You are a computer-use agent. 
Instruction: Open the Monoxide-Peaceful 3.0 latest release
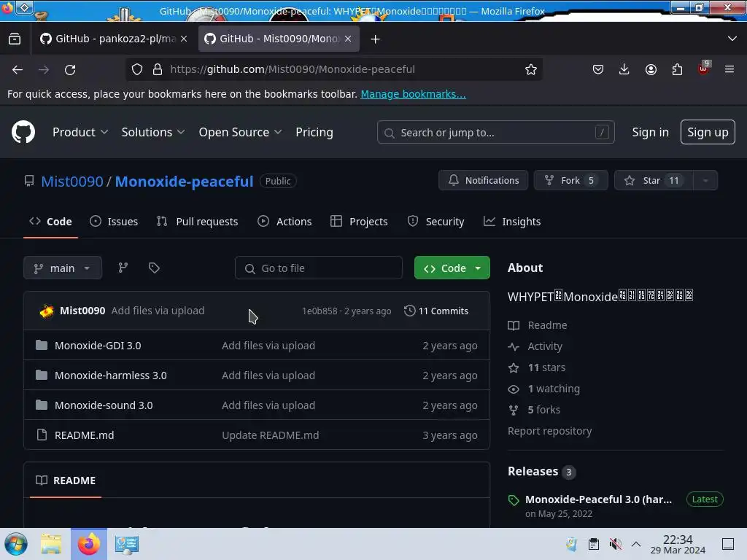click(x=598, y=499)
